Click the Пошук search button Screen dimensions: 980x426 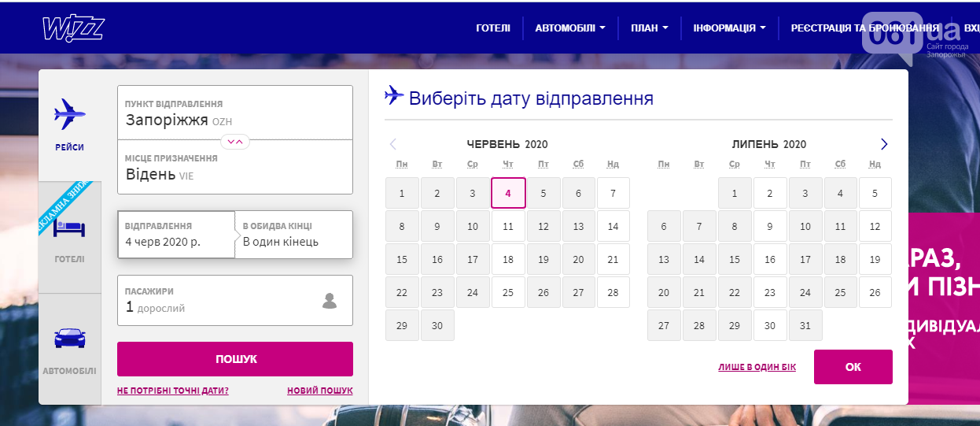point(235,359)
